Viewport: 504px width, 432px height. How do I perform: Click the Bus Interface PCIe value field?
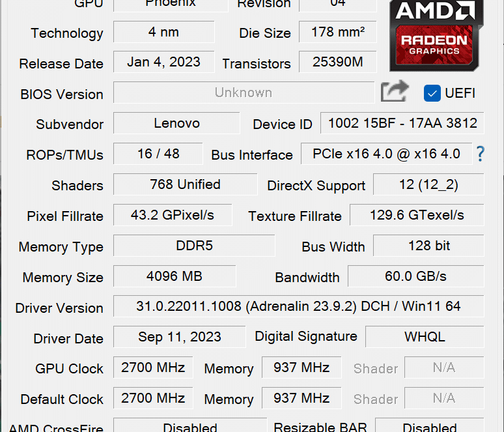click(x=386, y=154)
